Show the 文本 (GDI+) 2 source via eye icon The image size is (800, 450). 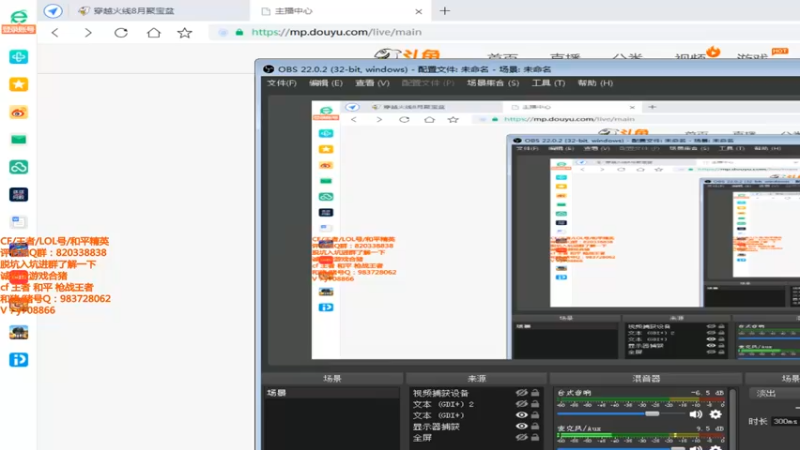[521, 404]
